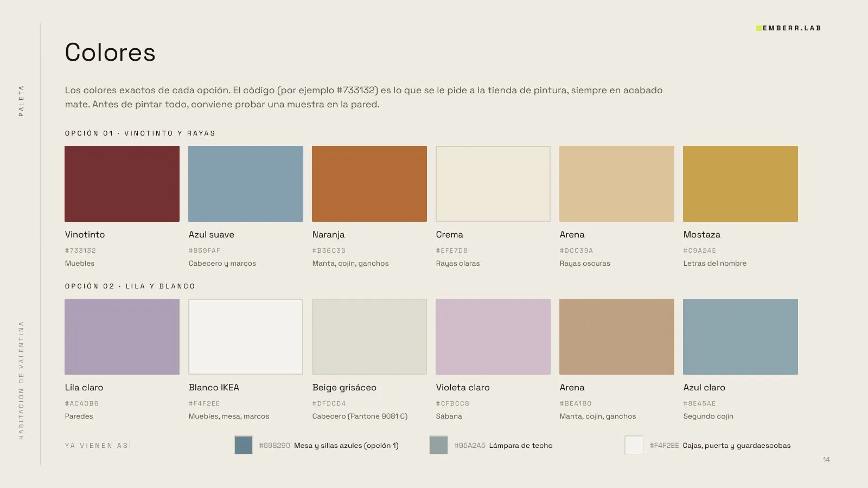
Task: Pick the Naranja orange swatch
Action: click(369, 184)
